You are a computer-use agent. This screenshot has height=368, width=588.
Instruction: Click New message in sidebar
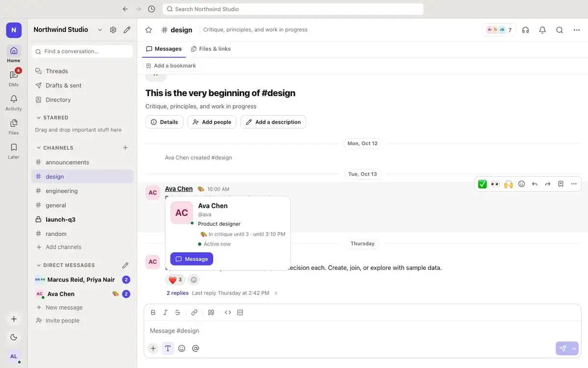point(82,308)
